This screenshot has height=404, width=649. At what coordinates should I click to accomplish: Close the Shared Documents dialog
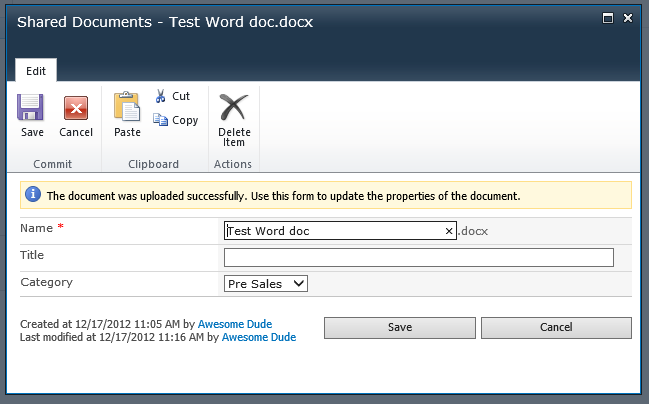pos(628,18)
